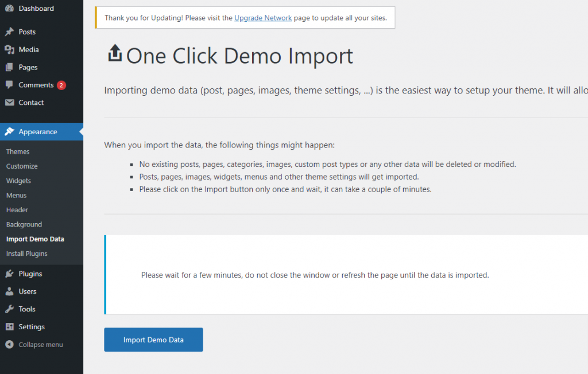Select Install Plugins under Appearance
Viewport: 588px width, 374px height.
(x=28, y=254)
